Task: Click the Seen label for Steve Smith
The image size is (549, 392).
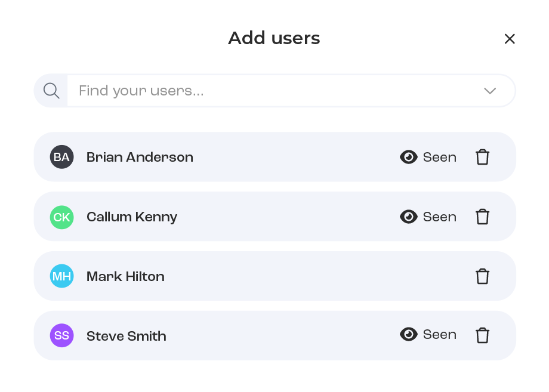Action: pyautogui.click(x=439, y=334)
